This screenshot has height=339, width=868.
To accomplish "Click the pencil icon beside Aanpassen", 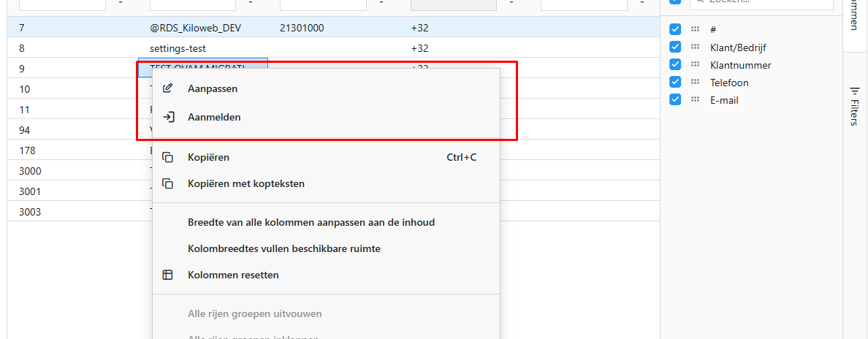I will coord(168,88).
